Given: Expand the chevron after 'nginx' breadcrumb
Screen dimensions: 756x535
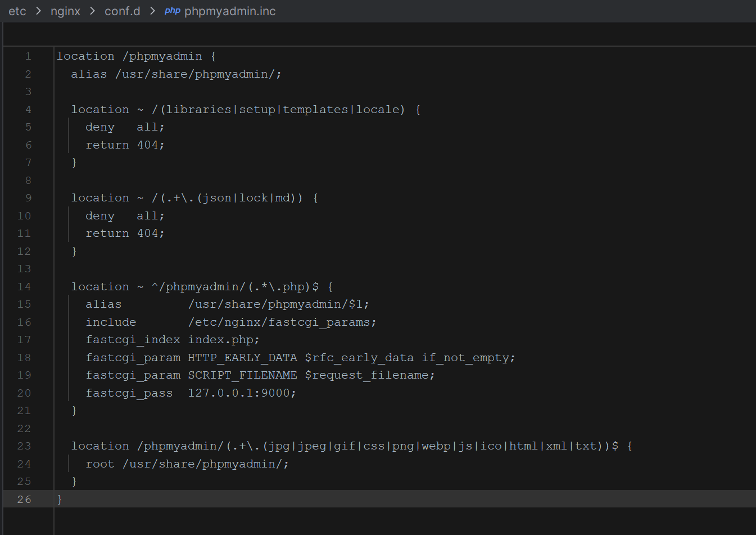Looking at the screenshot, I should pyautogui.click(x=92, y=11).
